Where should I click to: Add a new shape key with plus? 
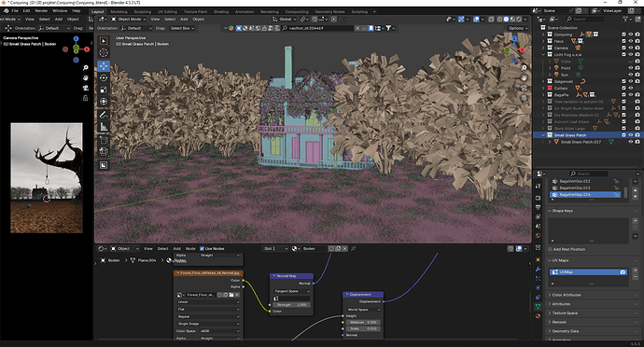coord(635,221)
